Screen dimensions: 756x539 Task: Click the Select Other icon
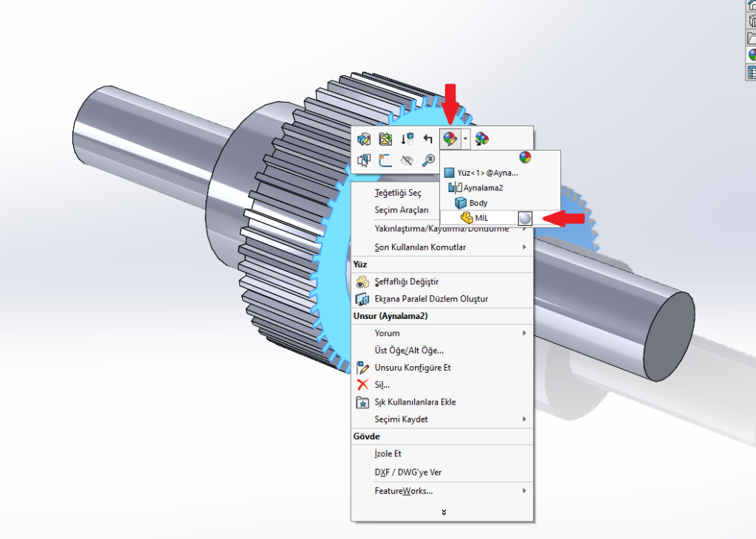(x=363, y=159)
